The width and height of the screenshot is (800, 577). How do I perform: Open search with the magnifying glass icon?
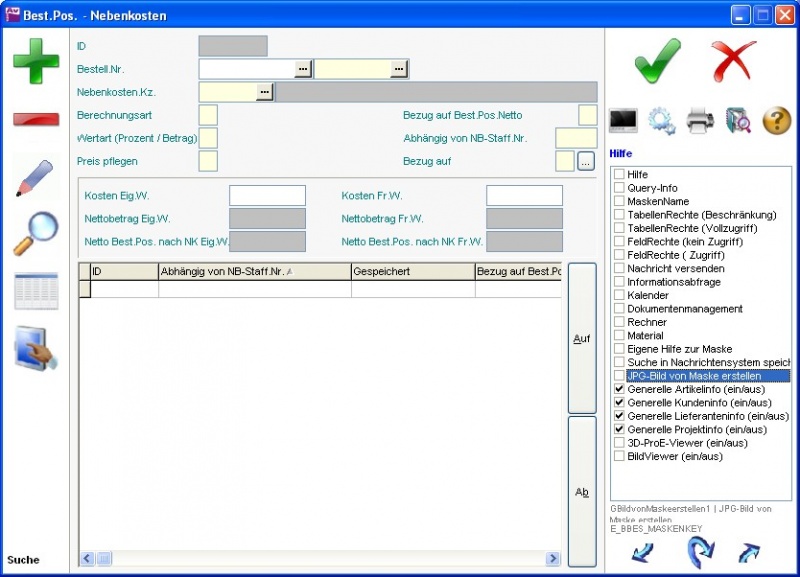36,233
